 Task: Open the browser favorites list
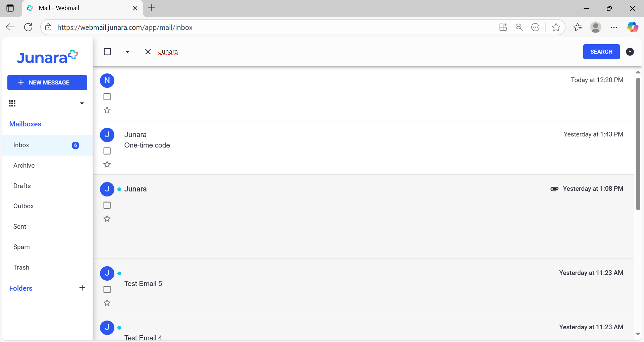tap(578, 27)
